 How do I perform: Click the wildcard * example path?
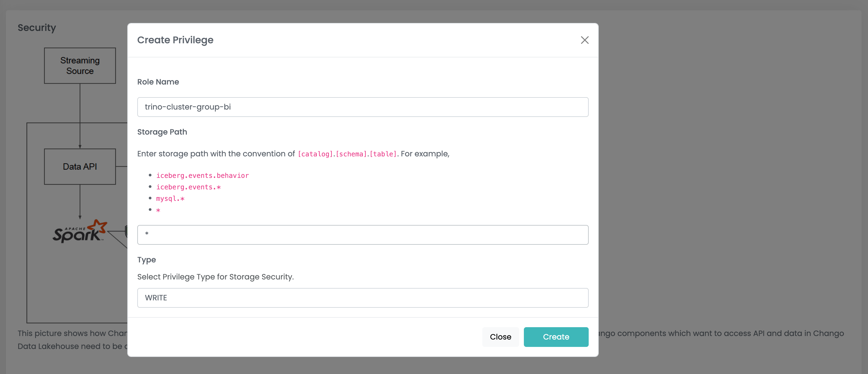(x=158, y=210)
